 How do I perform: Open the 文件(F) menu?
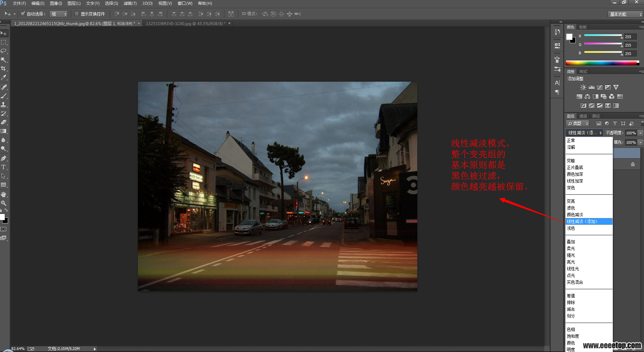(x=19, y=3)
